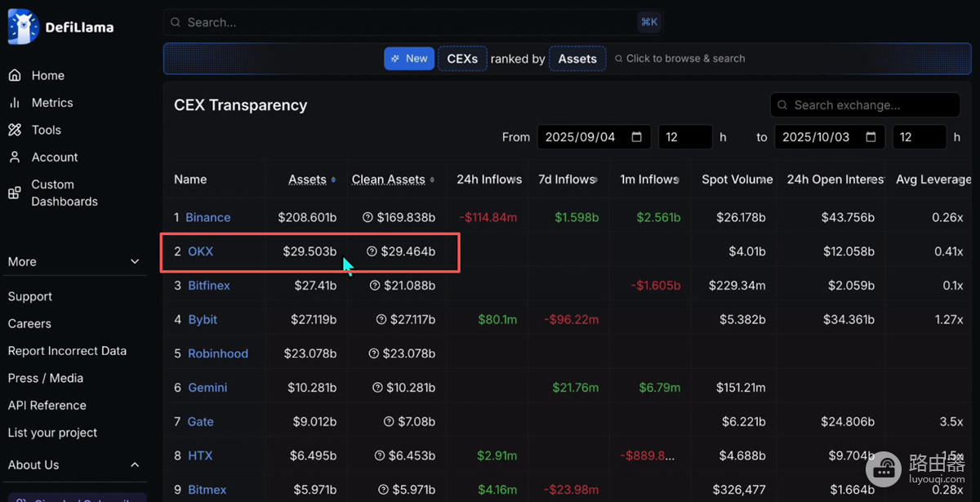
Task: Open the Assets ranking selector
Action: tap(577, 59)
